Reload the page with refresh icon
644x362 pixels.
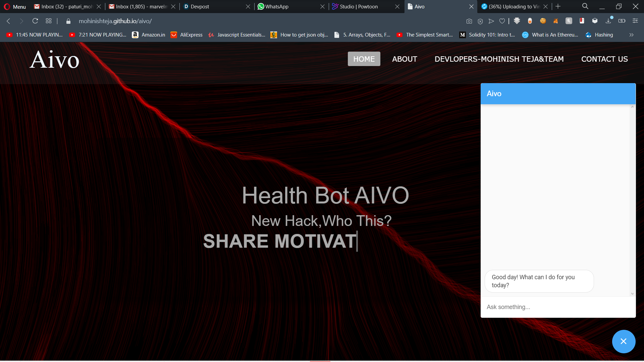click(35, 21)
